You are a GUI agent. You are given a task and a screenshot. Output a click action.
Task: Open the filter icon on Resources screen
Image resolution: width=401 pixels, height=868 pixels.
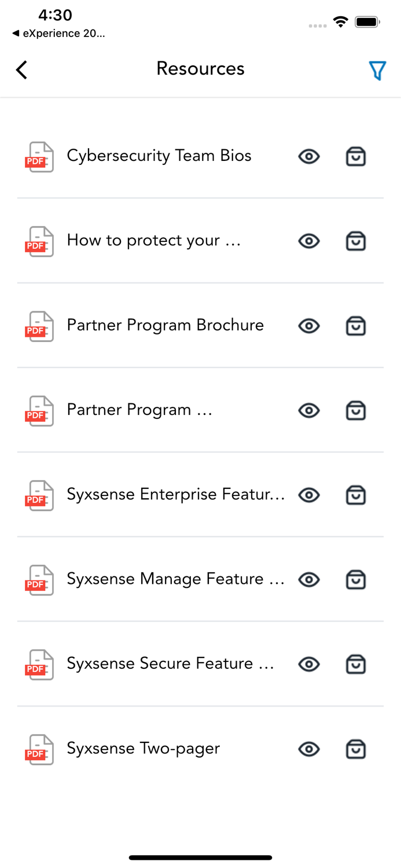(378, 69)
